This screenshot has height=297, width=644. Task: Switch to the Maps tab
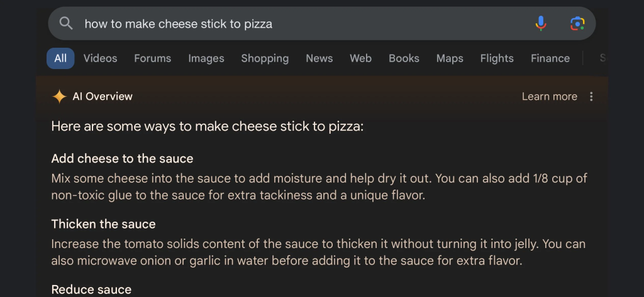click(x=450, y=58)
